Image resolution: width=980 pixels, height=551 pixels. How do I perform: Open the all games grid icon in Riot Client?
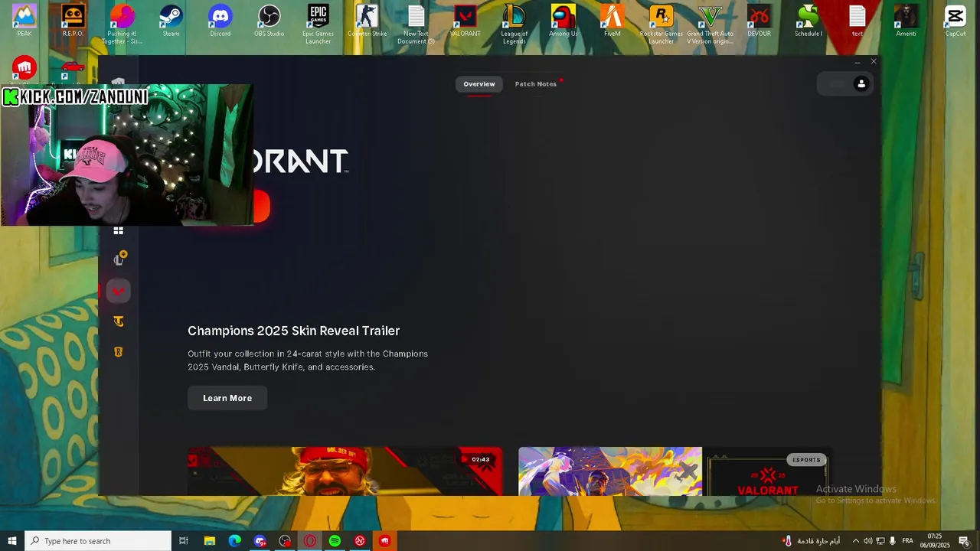(119, 230)
